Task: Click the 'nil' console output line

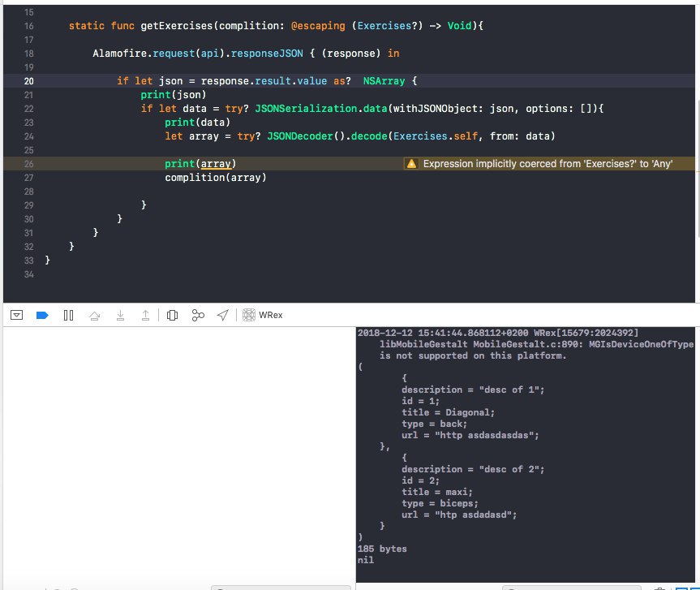Action: [365, 560]
